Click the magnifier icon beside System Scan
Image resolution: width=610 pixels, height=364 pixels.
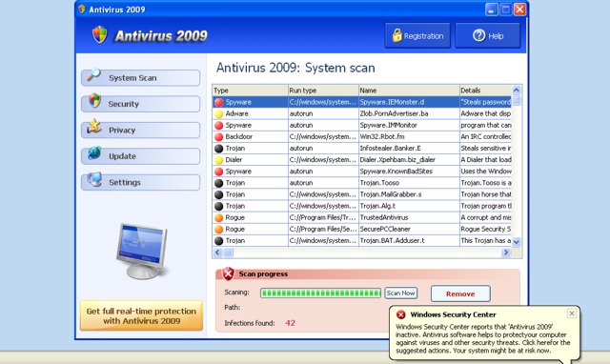(x=93, y=74)
